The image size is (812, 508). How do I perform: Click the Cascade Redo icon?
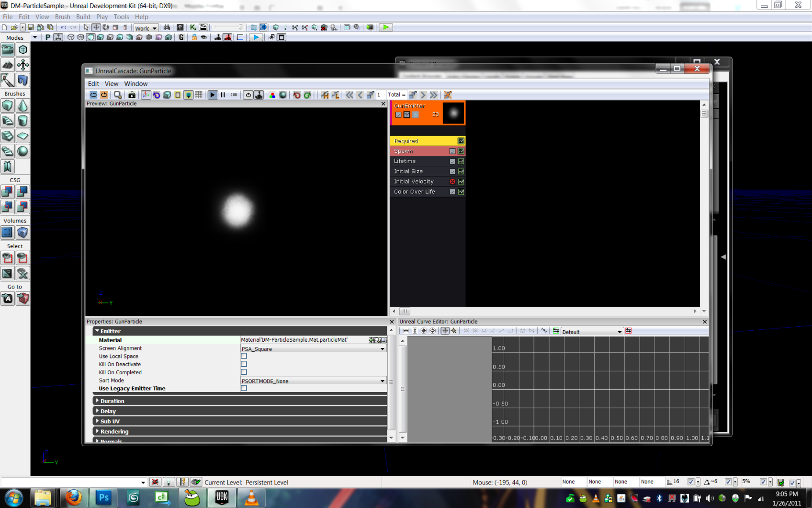(307, 95)
